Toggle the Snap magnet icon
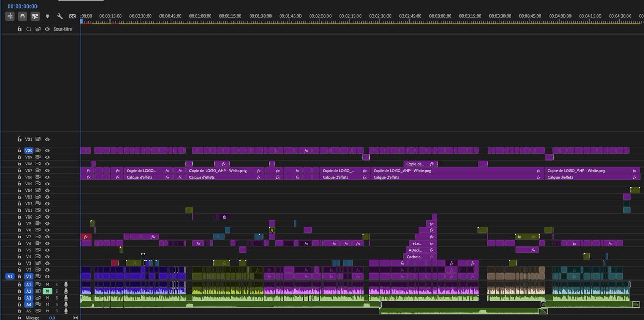The width and height of the screenshot is (644, 320). (x=23, y=17)
